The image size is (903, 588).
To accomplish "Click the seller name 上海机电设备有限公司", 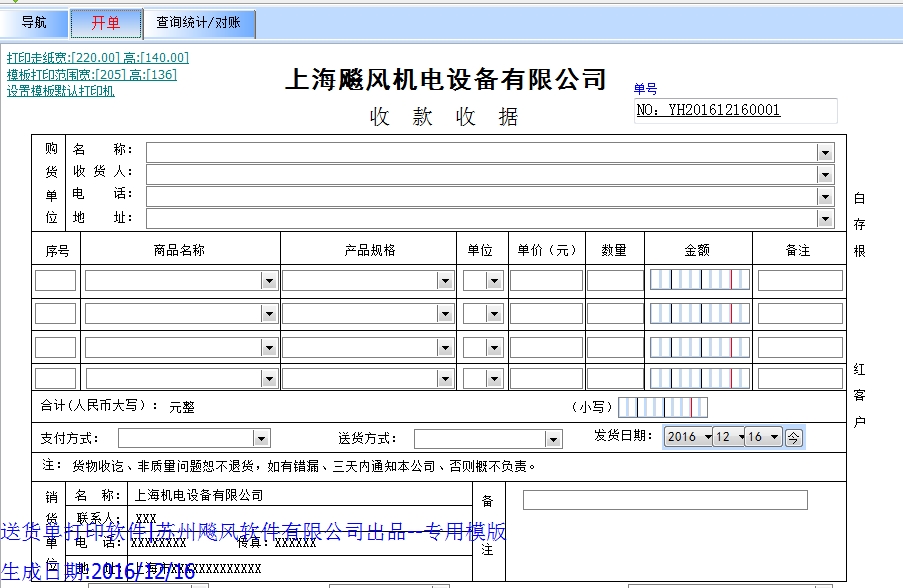I will point(199,495).
